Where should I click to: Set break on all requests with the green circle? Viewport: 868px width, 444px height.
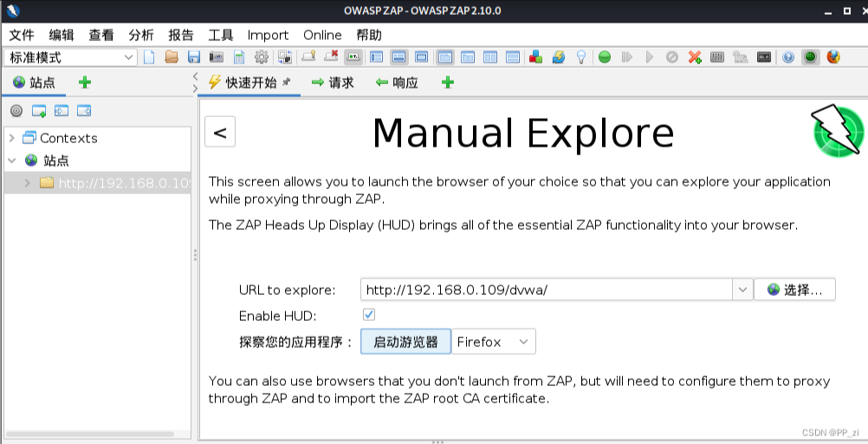[605, 57]
